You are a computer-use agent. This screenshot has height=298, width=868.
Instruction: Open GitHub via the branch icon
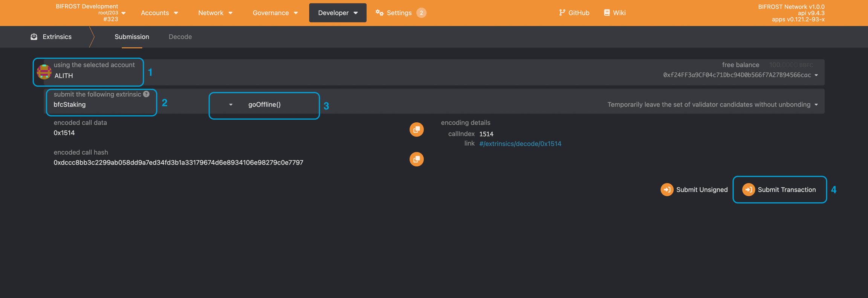(562, 13)
